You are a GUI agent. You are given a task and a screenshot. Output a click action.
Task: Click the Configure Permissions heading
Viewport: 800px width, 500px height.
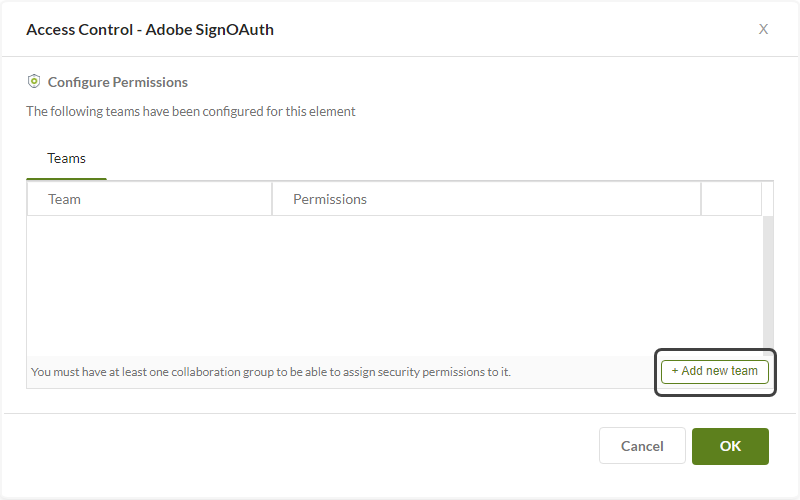coord(117,82)
